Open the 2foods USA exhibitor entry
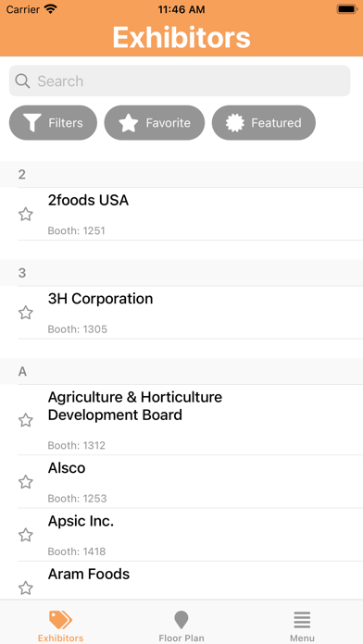This screenshot has height=644, width=363. coord(191,214)
